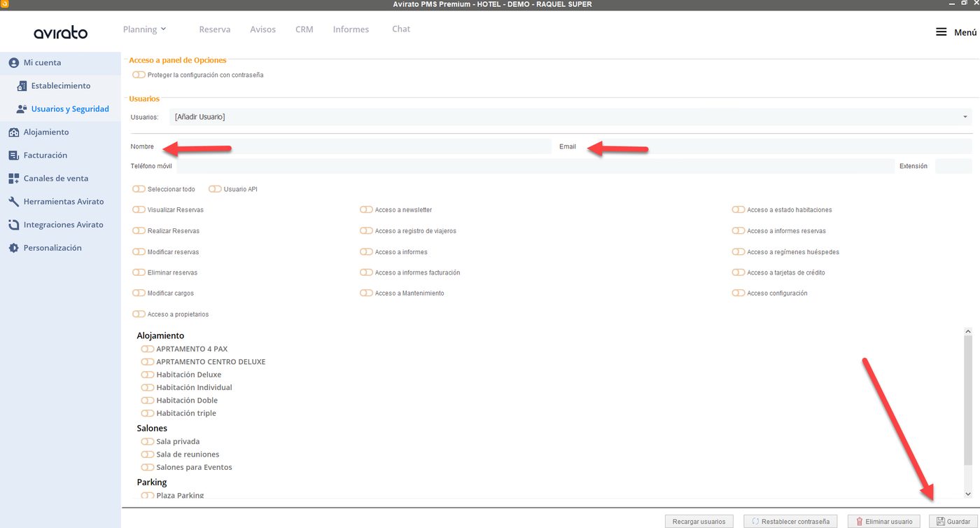Enable Habitación Deluxe access toggle
This screenshot has height=528, width=980.
point(147,375)
